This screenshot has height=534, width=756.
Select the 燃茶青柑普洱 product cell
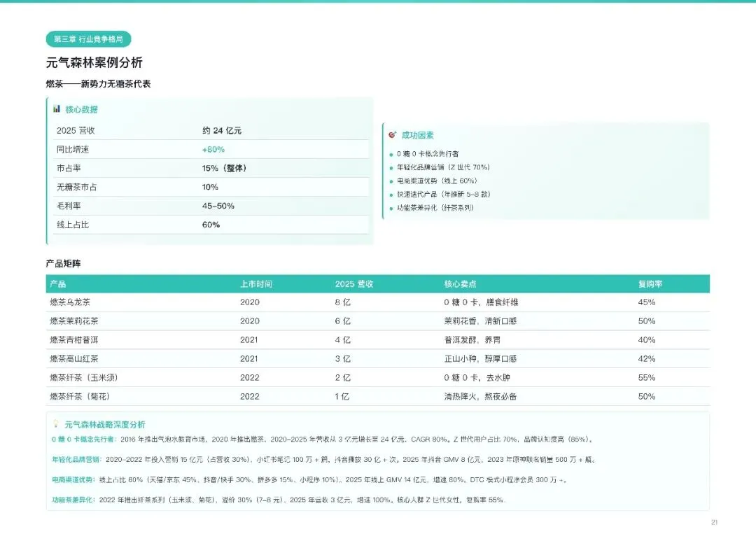tap(73, 339)
